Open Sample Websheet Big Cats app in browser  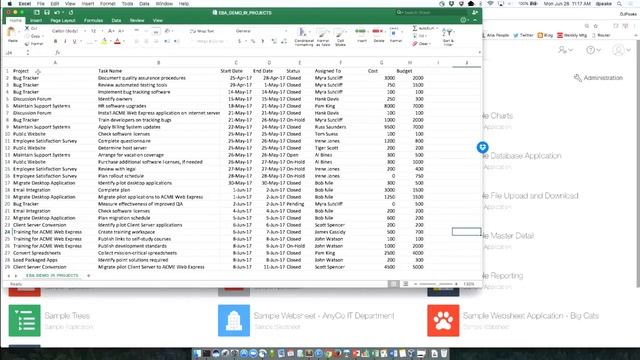point(531,316)
